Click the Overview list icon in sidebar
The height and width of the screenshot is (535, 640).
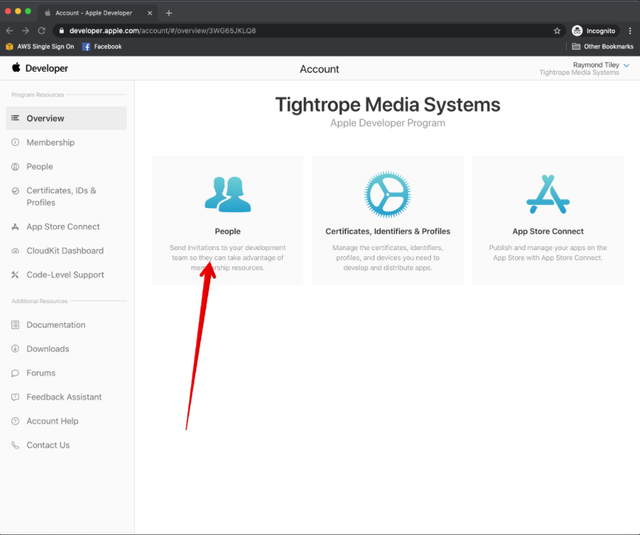click(15, 118)
